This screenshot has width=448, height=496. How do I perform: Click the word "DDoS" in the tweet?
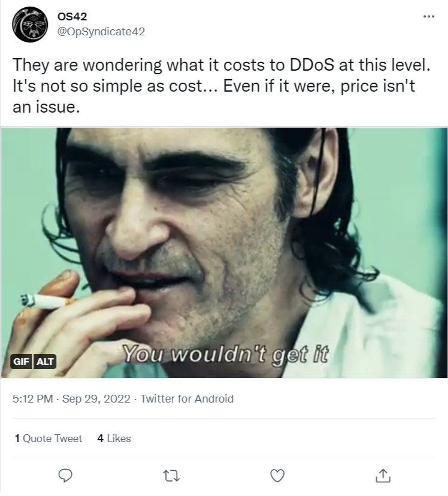[311, 65]
